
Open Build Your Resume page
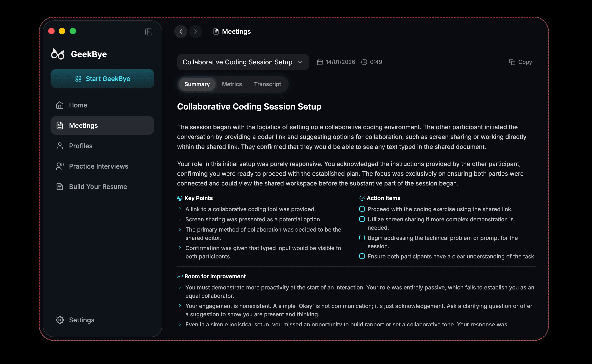(102, 187)
